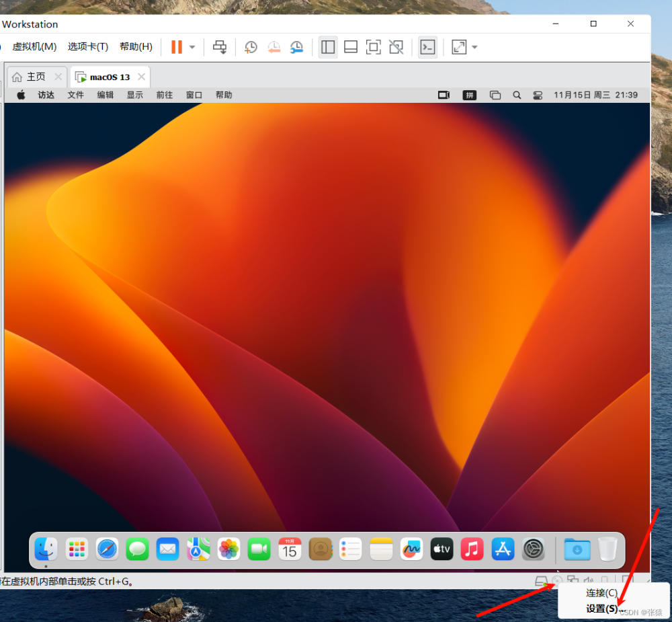672x622 pixels.
Task: Open the power options dropdown arrow
Action: click(x=192, y=47)
